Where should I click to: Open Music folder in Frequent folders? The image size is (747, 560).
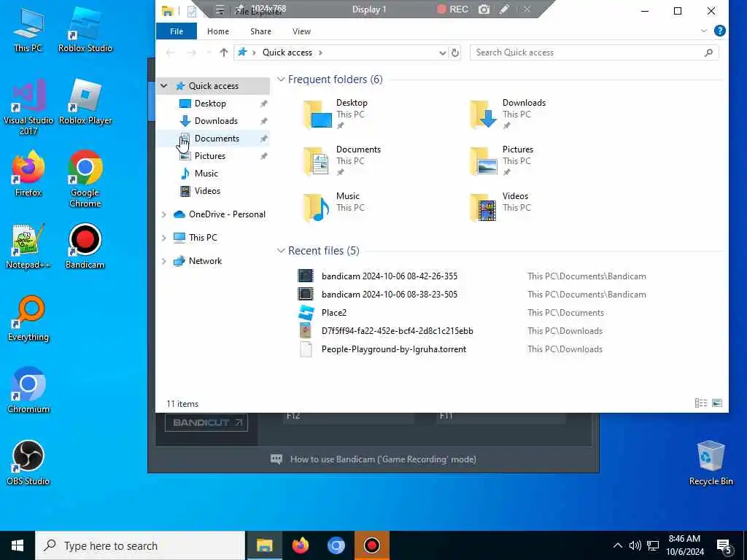pos(334,207)
